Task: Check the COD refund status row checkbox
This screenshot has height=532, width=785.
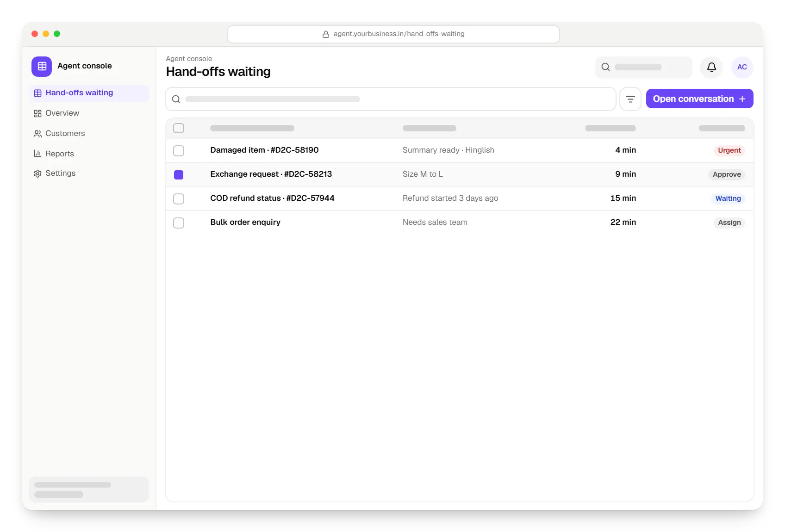Action: (179, 199)
